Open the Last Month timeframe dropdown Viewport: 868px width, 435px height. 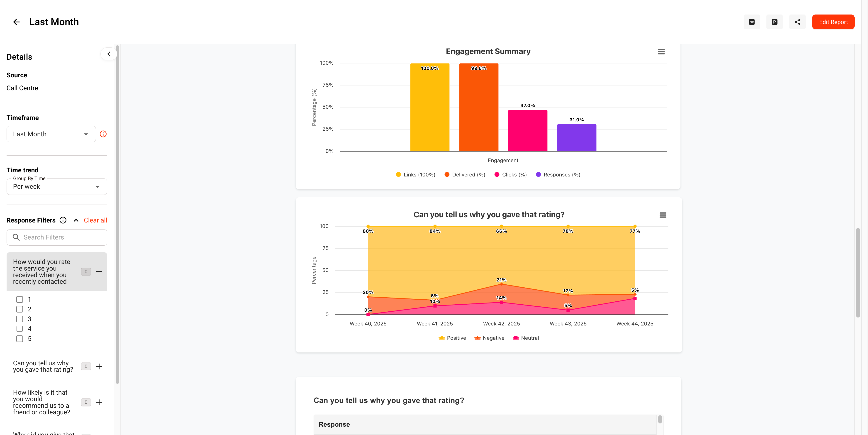click(x=51, y=134)
